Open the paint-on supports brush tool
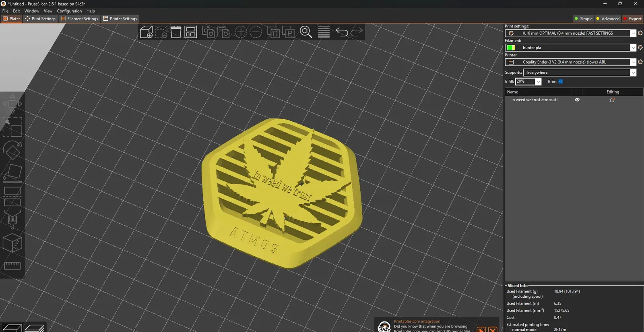Viewport: 644px width, 332px height. (x=12, y=219)
